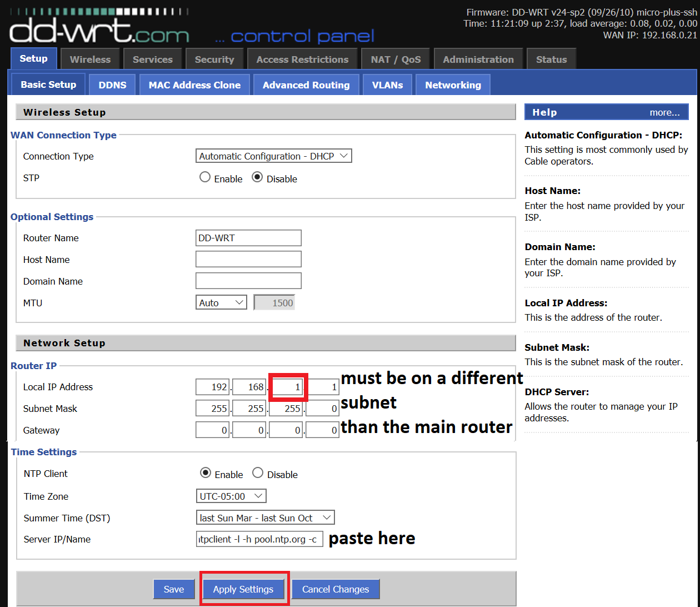Viewport: 700px width, 607px height.
Task: Open the Help more... link
Action: pos(664,112)
